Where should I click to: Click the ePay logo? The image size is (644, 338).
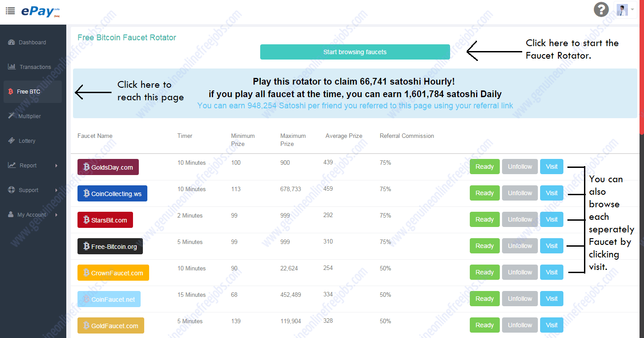(x=40, y=12)
